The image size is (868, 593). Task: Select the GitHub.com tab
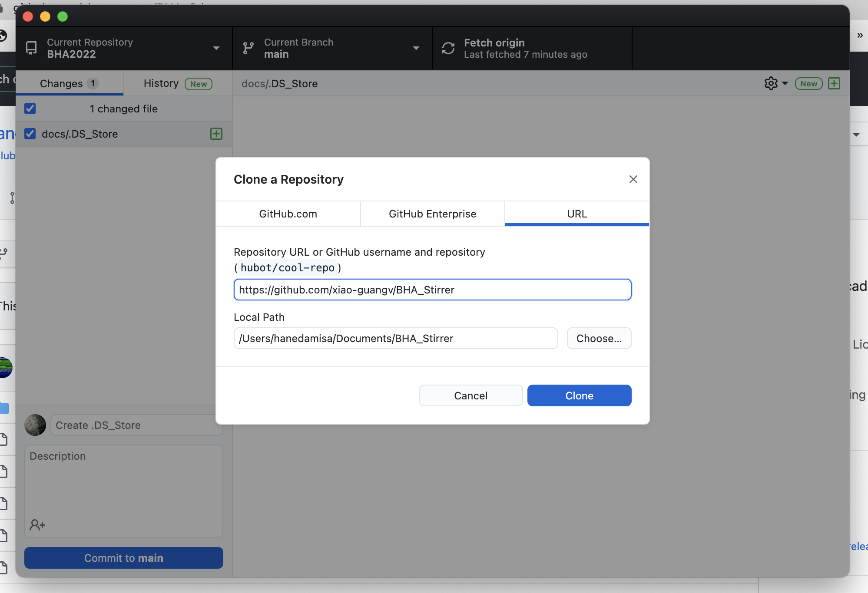click(288, 214)
